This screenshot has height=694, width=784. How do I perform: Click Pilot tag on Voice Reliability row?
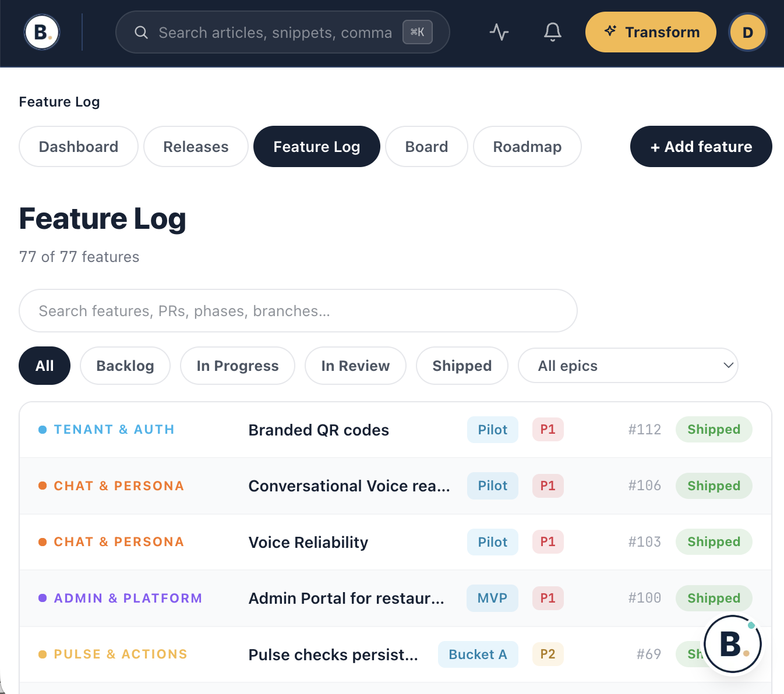click(x=493, y=542)
